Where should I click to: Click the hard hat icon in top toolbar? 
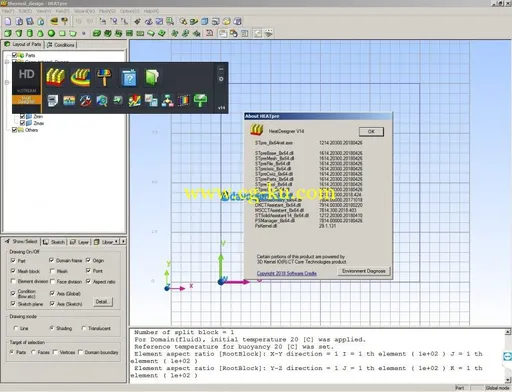pos(54,22)
